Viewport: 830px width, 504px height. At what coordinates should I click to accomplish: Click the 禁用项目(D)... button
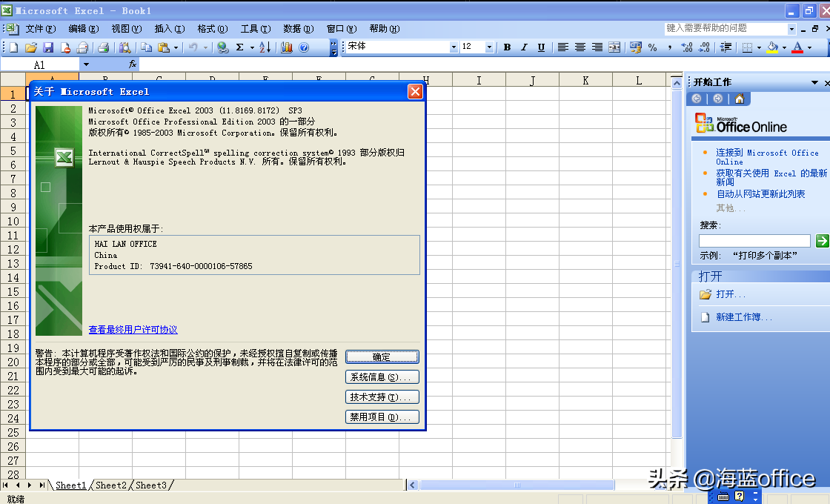382,417
